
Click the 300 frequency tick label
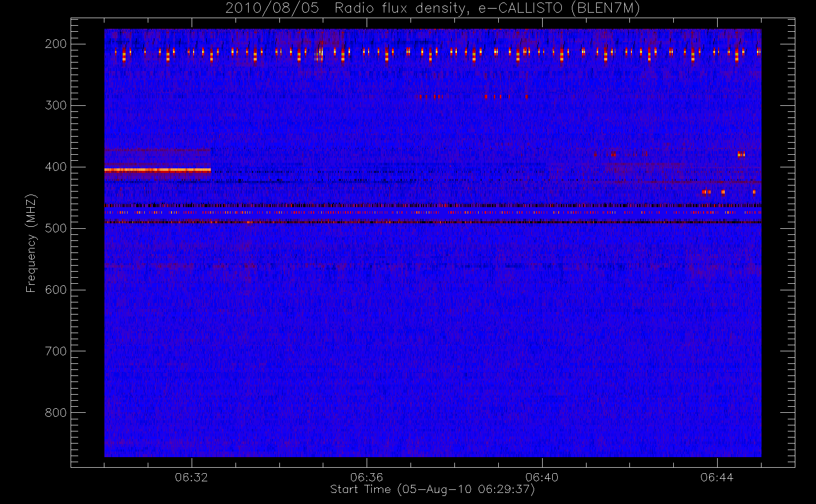pos(56,105)
